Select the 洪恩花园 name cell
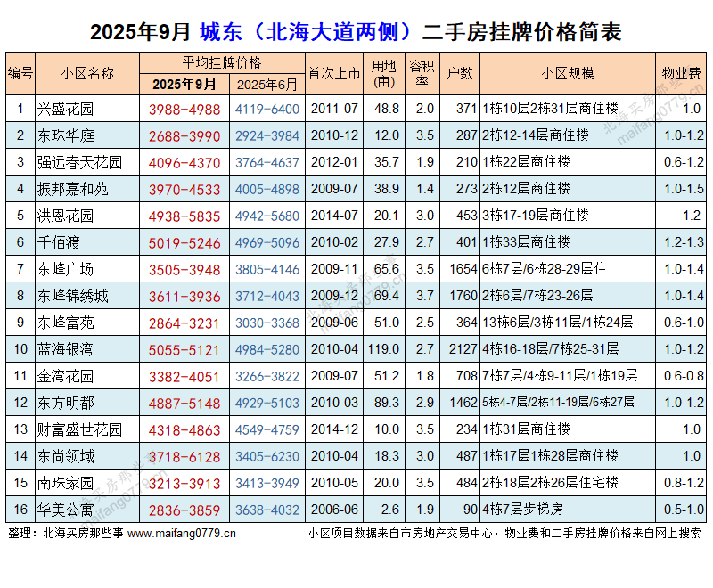The height and width of the screenshot is (588, 713). (87, 216)
